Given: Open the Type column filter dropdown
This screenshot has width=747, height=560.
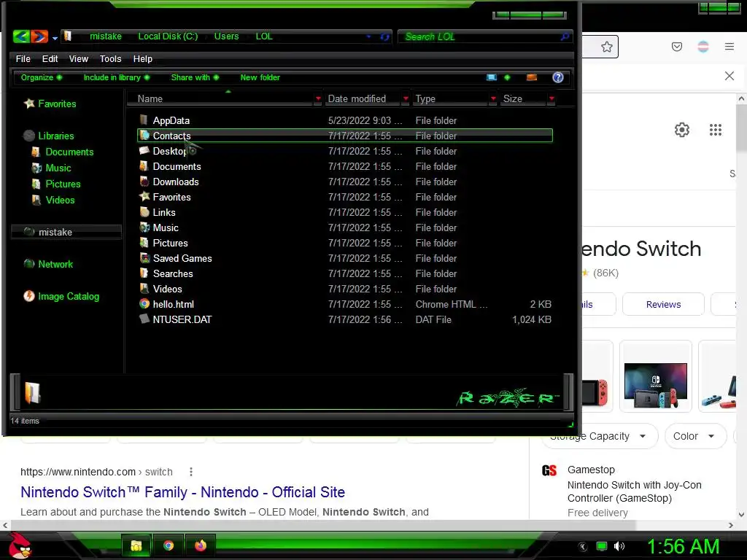Looking at the screenshot, I should [493, 98].
